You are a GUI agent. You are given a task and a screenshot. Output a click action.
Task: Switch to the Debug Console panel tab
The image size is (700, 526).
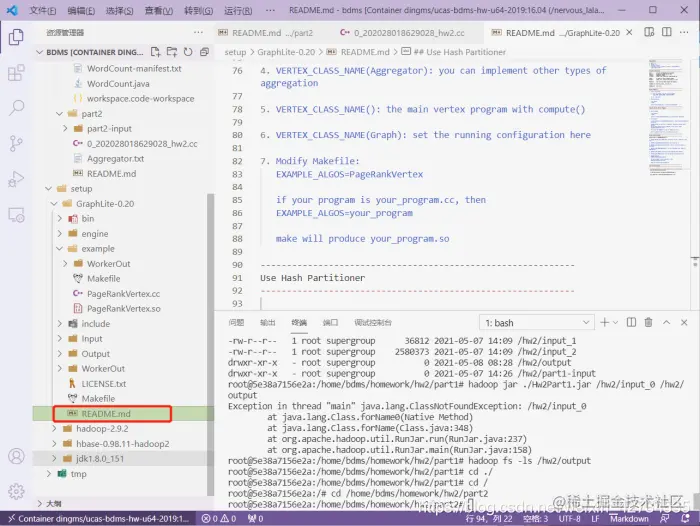[x=373, y=322]
